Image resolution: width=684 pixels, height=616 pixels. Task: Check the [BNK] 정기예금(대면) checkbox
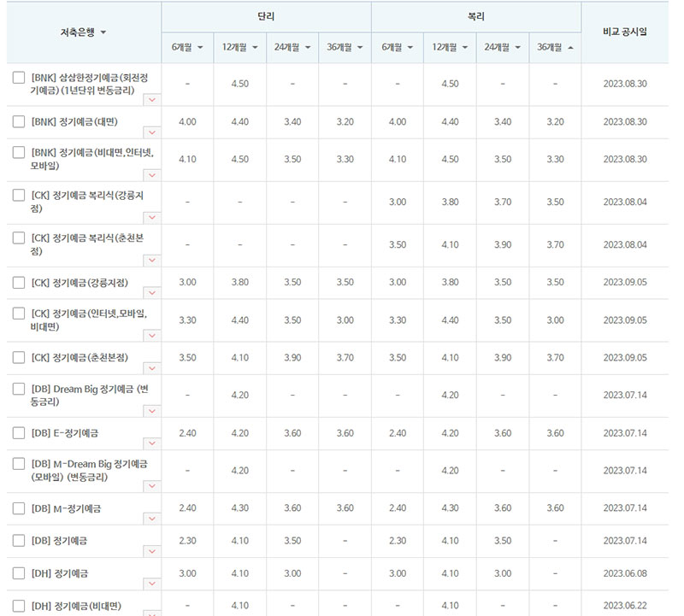(19, 121)
